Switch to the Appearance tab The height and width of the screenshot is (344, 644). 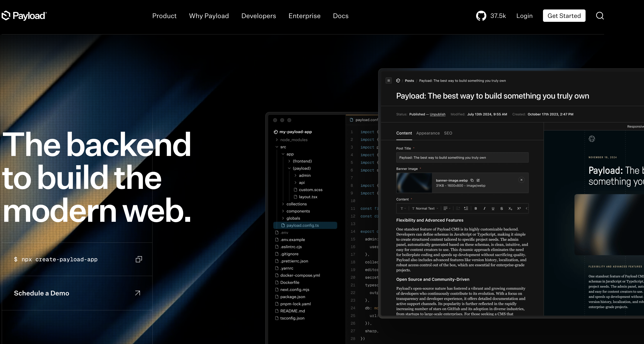coord(428,133)
